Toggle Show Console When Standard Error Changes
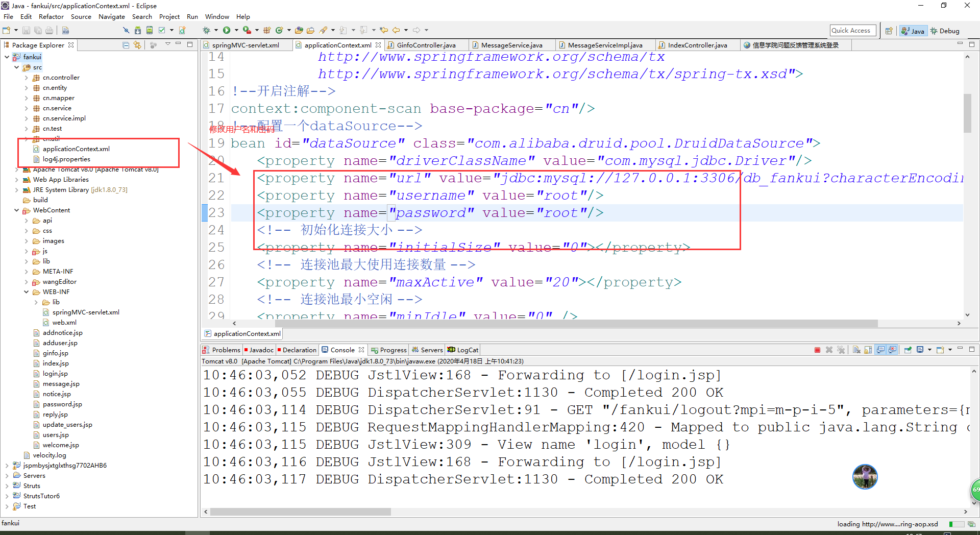Image resolution: width=980 pixels, height=535 pixels. point(892,350)
